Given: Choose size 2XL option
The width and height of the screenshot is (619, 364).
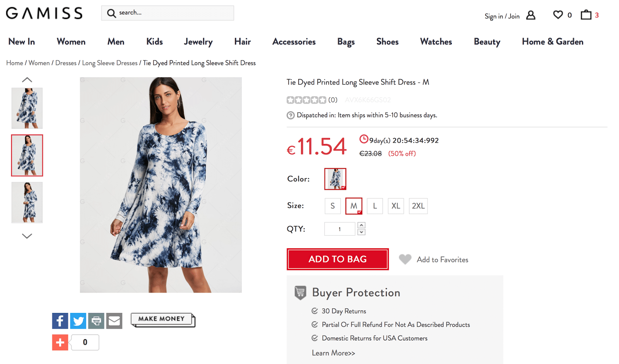Looking at the screenshot, I should pyautogui.click(x=418, y=206).
